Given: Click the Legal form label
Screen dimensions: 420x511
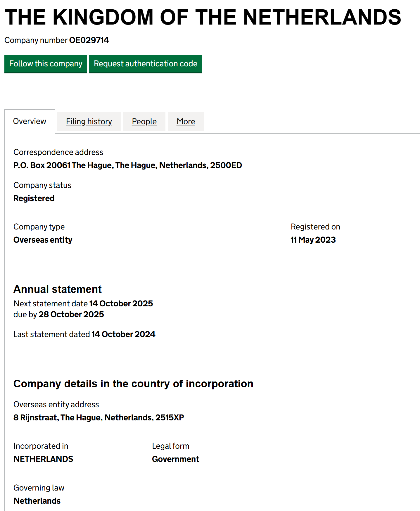Looking at the screenshot, I should 171,446.
